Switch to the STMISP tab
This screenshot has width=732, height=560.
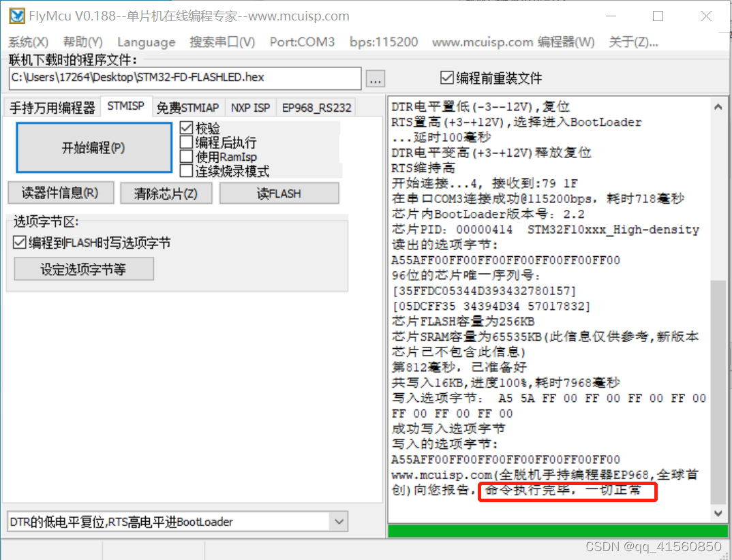[125, 106]
